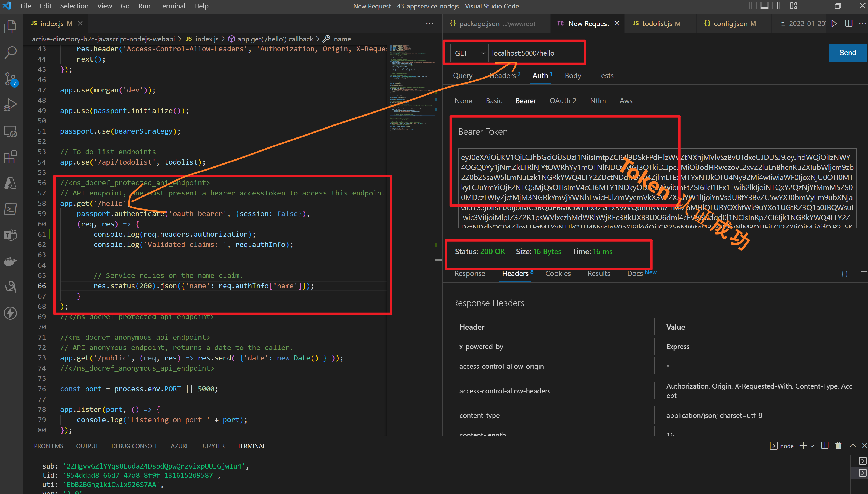The height and width of the screenshot is (494, 868).
Task: Click the Run play icon in editor toolbar
Action: (834, 23)
